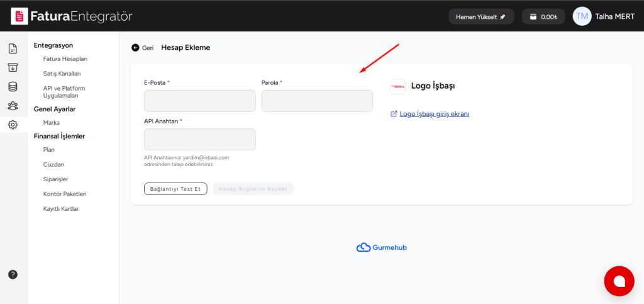Open Kontör Paketleri menu item

point(64,194)
